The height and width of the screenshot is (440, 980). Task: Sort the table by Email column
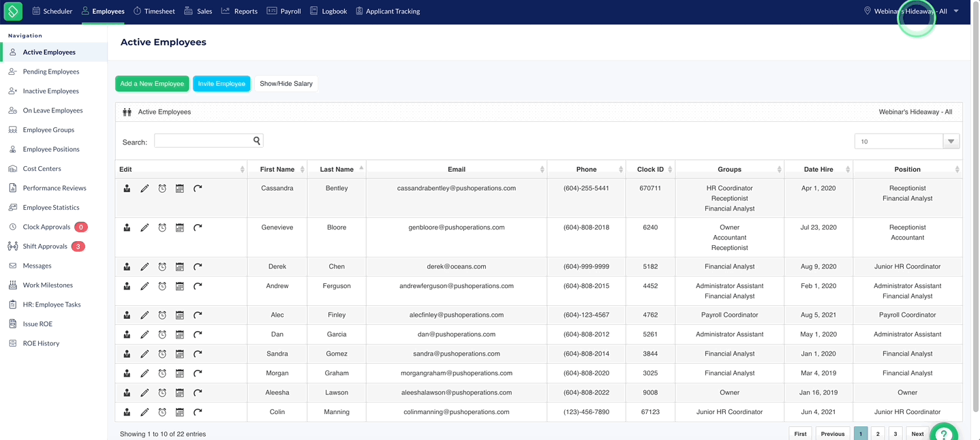[x=457, y=169]
